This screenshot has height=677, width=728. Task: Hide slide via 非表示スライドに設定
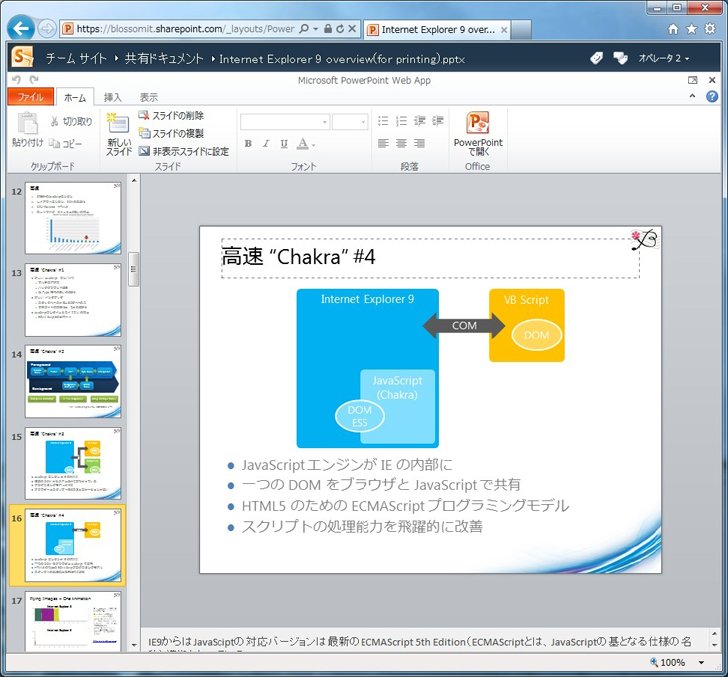click(x=183, y=151)
